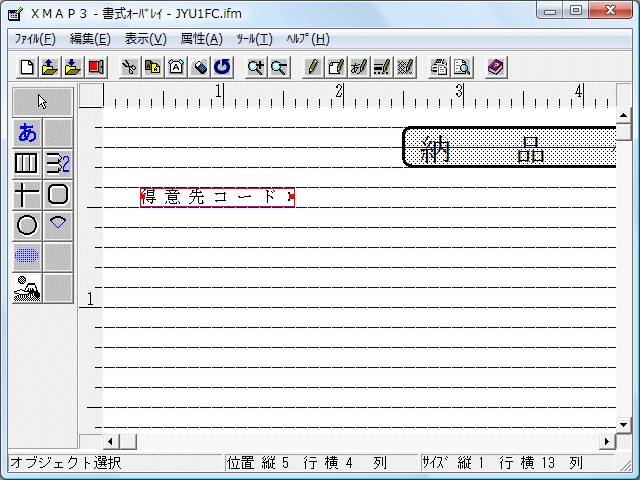This screenshot has height=480, width=640.
Task: Click the vertical scrollbar down arrow
Action: [x=623, y=425]
